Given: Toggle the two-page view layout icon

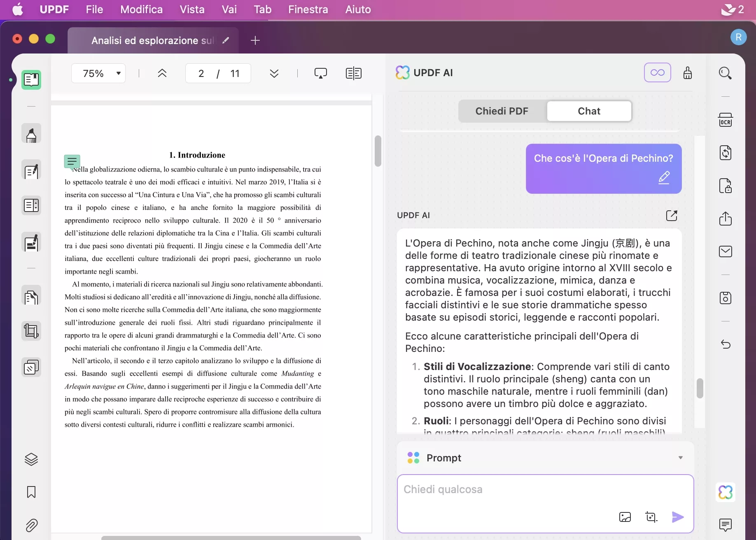Looking at the screenshot, I should [x=354, y=73].
